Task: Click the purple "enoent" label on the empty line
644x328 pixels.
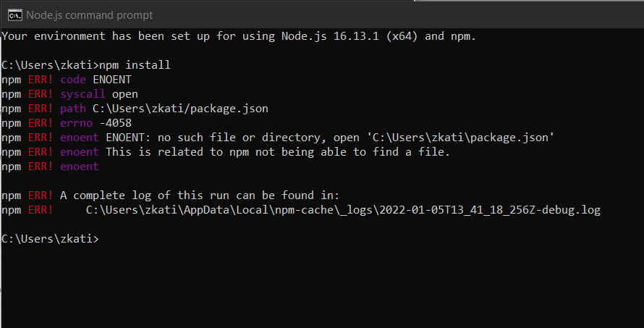Action: click(80, 167)
